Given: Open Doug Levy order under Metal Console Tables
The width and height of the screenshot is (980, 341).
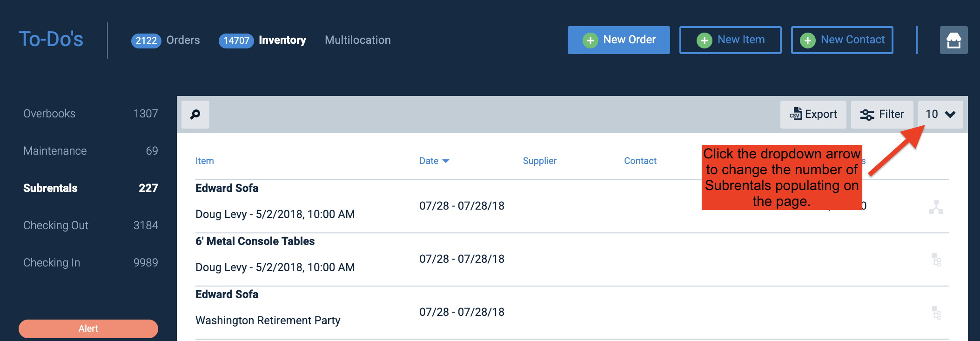Looking at the screenshot, I should coord(275,267).
